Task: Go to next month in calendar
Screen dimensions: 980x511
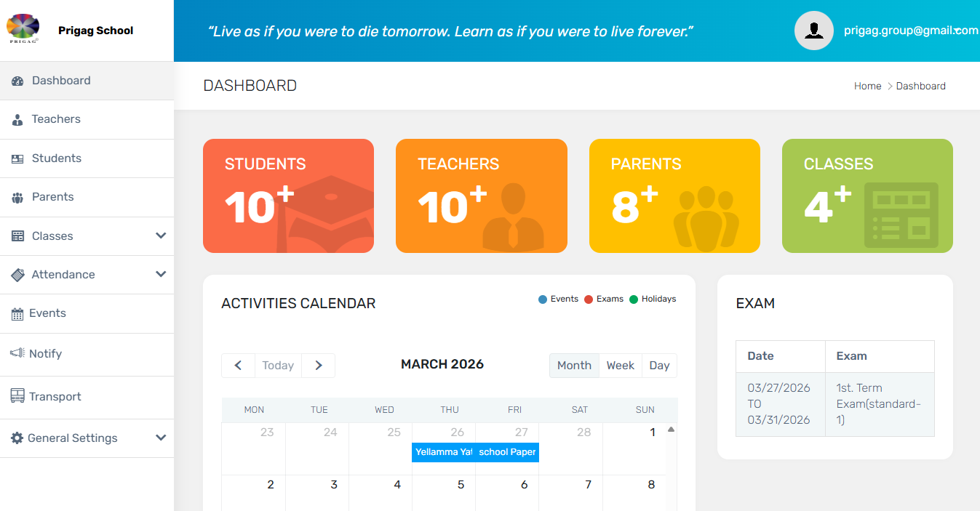Action: tap(318, 366)
